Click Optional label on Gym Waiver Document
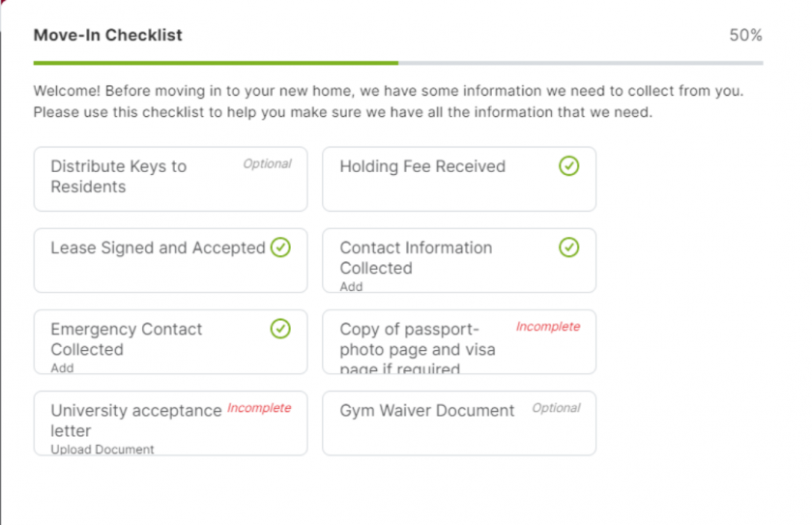 [x=556, y=408]
